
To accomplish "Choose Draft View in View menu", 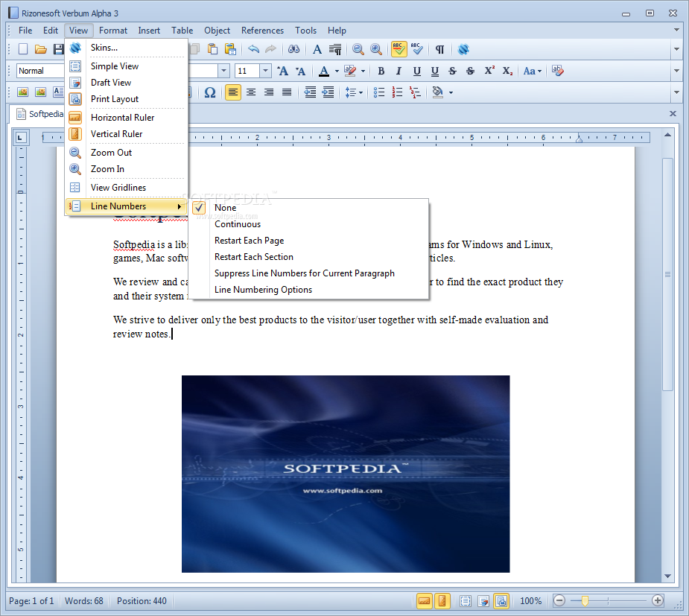I will pyautogui.click(x=127, y=83).
